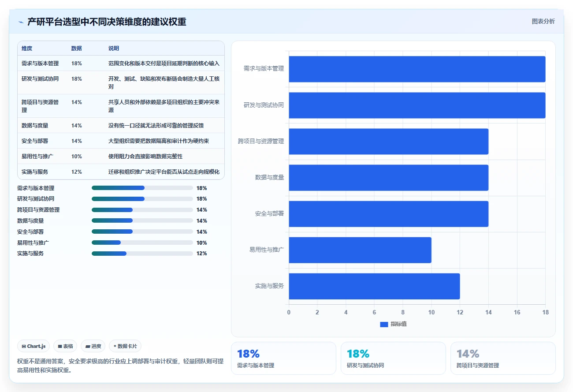Screen dimensions: 573x392
Task: Click the 说明 column header
Action: pyautogui.click(x=114, y=49)
